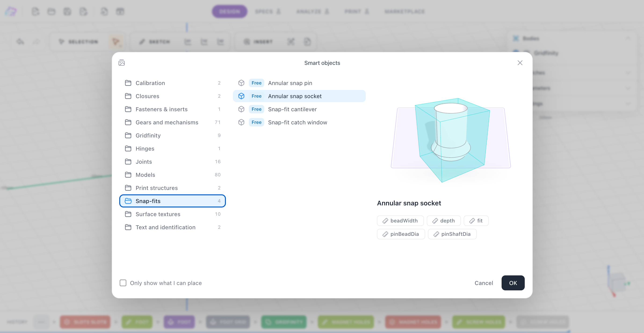Click the Snap-fits folder icon

[x=128, y=201]
